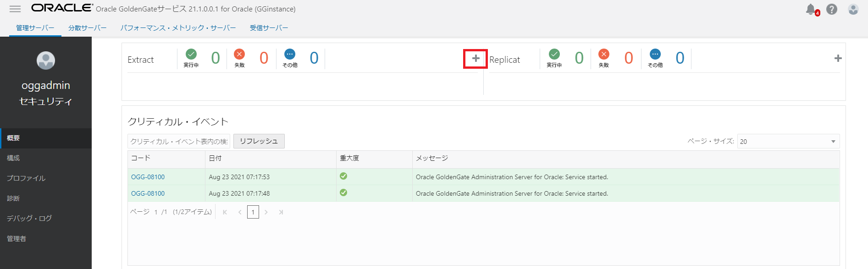Expand the page size dropdown

pyautogui.click(x=833, y=142)
